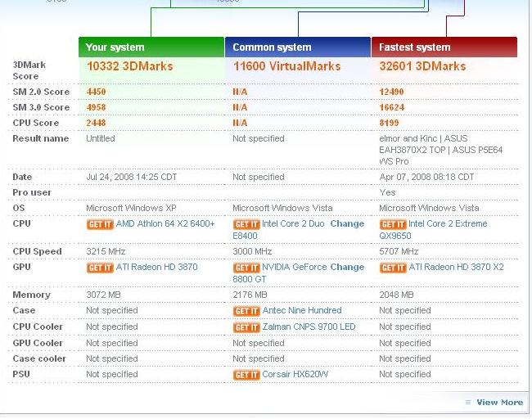Viewport: 532px width, 419px height.
Task: Click GET IT badge beside Antec Nine Hundred
Action: pos(246,311)
